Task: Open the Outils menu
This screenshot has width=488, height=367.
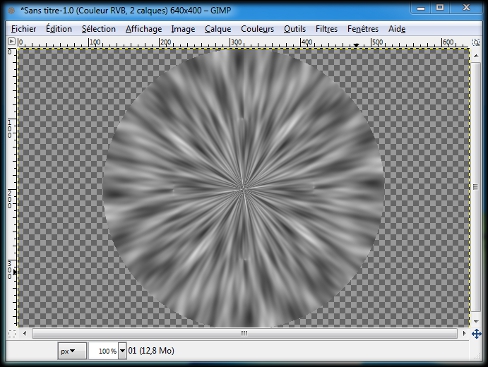Action: pyautogui.click(x=295, y=29)
